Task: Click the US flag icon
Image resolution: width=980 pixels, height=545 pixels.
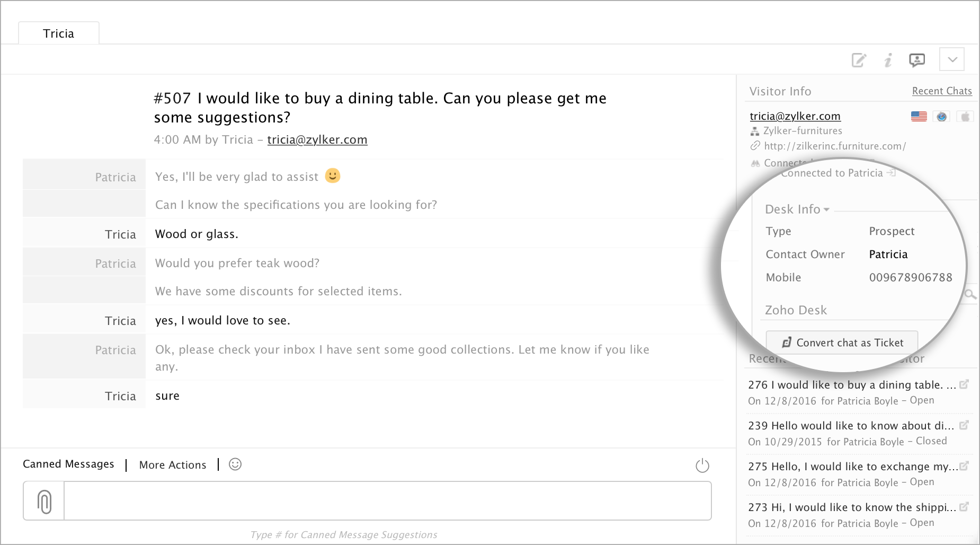Action: click(x=919, y=117)
